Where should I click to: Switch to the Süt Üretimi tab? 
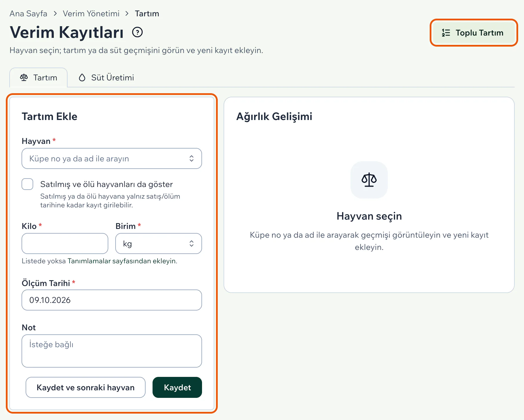(x=106, y=77)
